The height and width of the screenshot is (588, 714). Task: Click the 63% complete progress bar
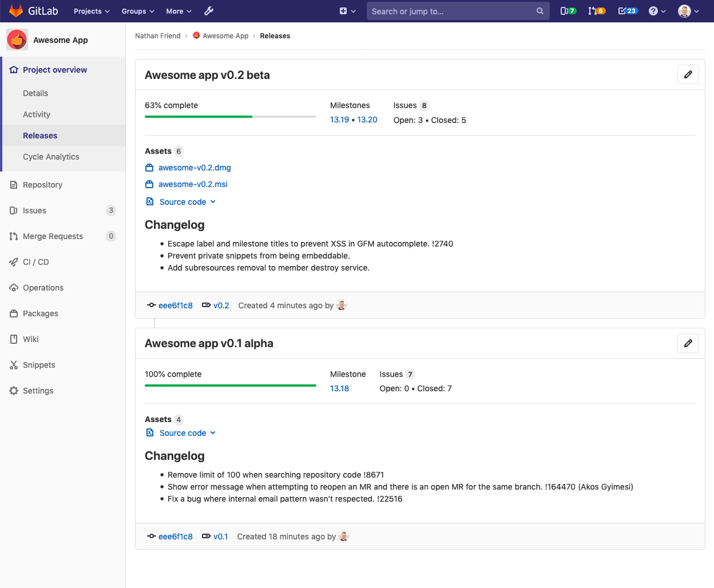click(230, 117)
